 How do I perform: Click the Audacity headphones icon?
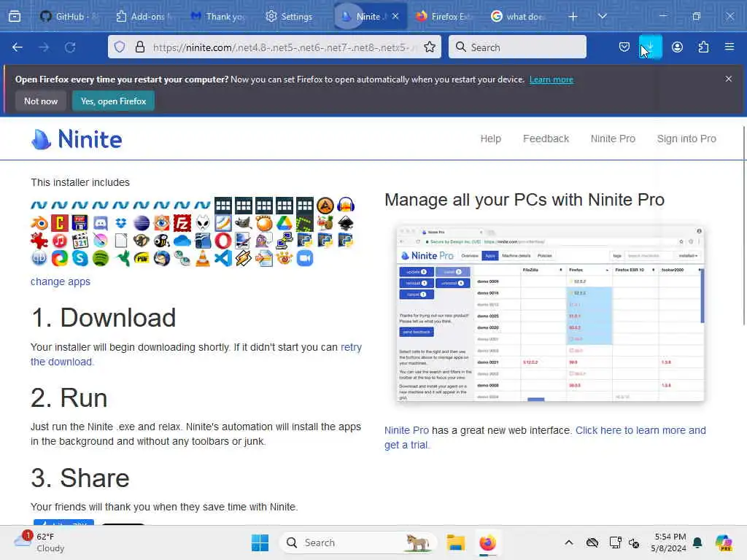coord(346,205)
